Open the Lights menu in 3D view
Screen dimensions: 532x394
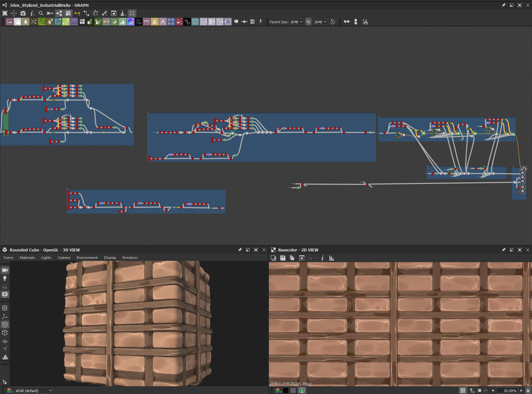tap(46, 258)
